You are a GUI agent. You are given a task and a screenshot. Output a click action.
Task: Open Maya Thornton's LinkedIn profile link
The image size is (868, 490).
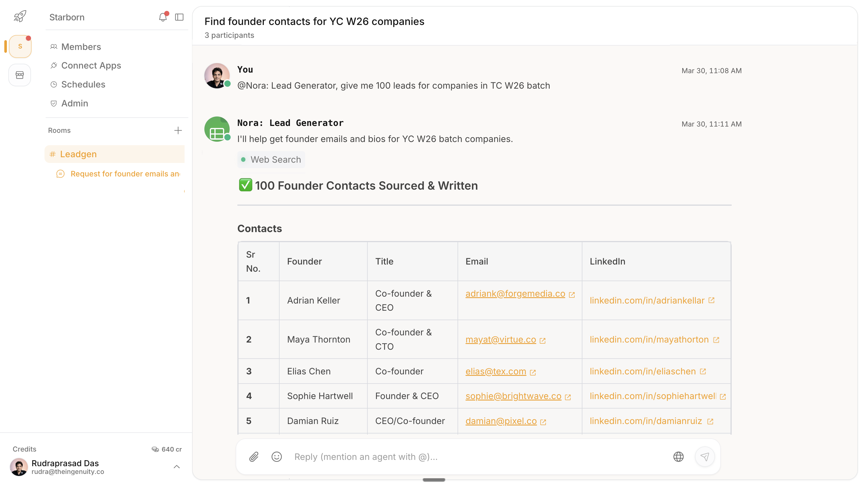(x=649, y=339)
